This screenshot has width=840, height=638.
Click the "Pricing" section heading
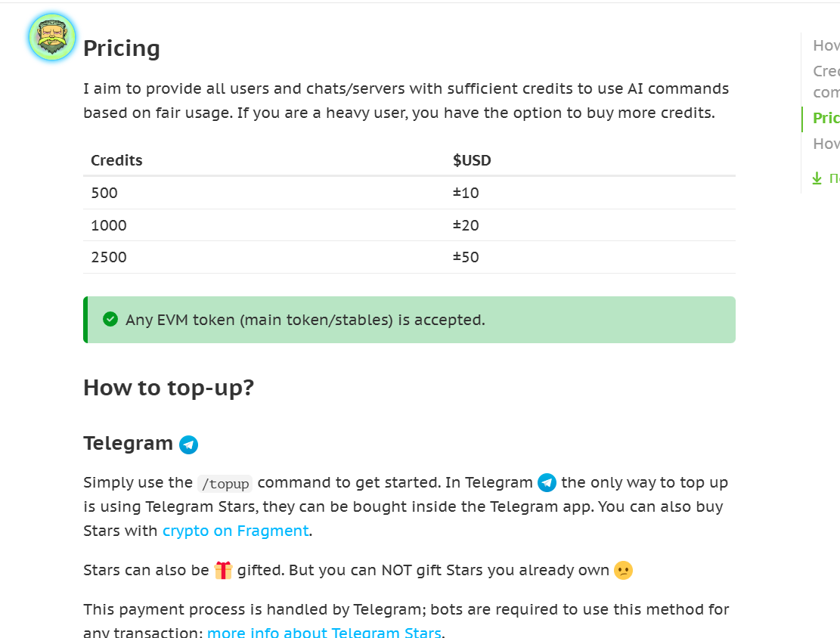(122, 48)
